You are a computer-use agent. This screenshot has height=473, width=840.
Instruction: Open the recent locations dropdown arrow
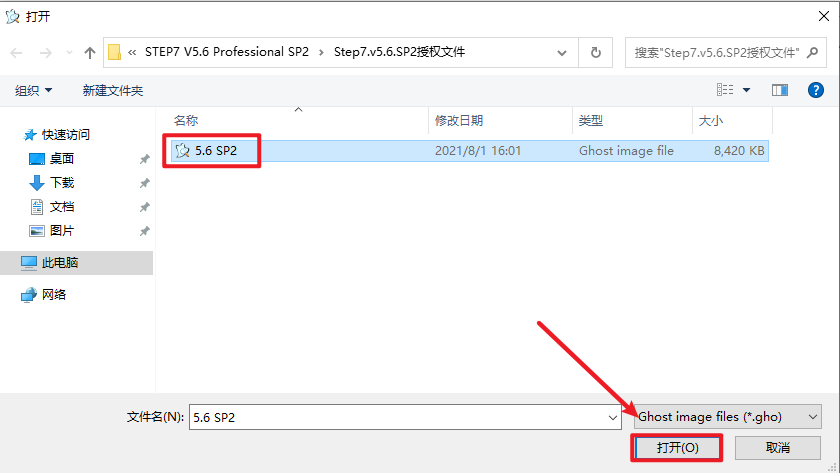pos(69,52)
